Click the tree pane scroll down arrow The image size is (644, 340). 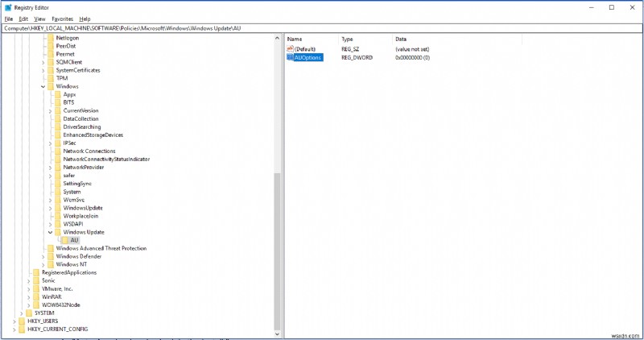[x=277, y=334]
